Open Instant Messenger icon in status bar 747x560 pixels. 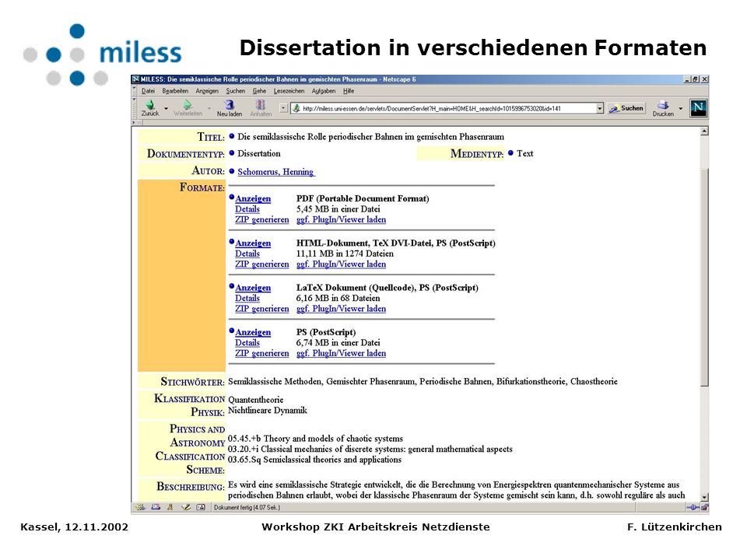point(170,507)
